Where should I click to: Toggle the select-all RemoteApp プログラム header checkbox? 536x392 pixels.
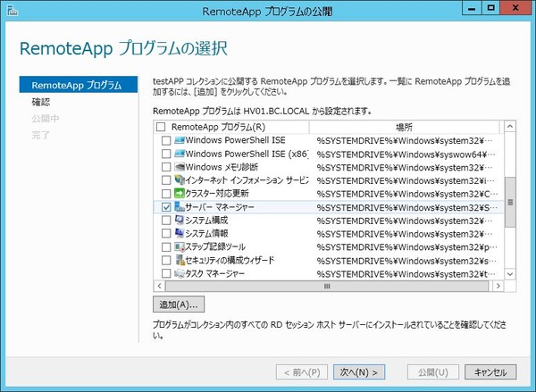pyautogui.click(x=161, y=127)
